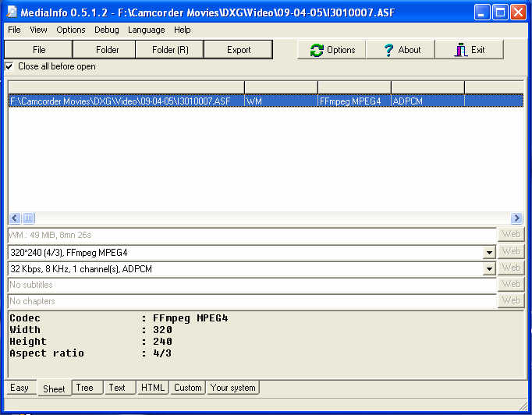
Task: Click Web button beside No subtitles row
Action: (511, 284)
